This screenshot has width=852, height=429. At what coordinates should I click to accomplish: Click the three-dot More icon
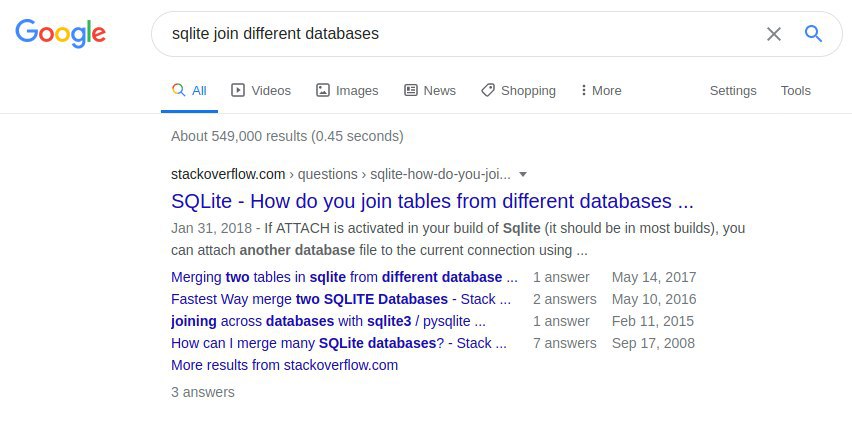coord(584,90)
